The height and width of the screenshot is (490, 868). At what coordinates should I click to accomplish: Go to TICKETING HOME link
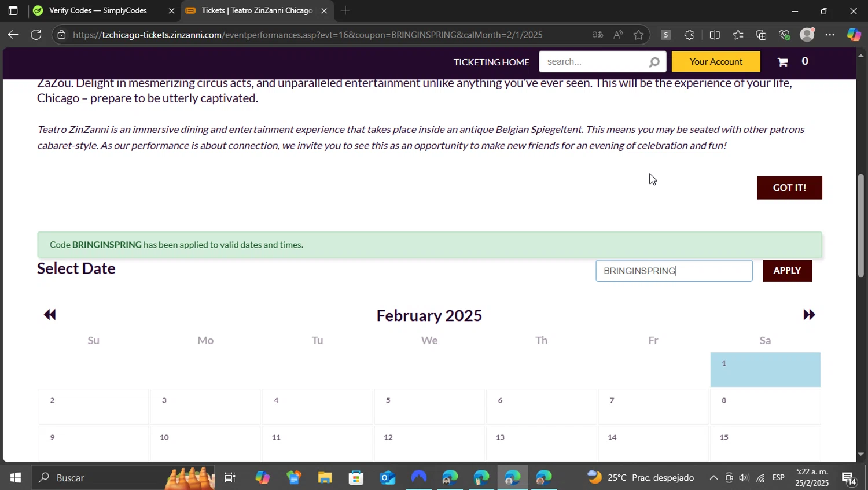491,62
